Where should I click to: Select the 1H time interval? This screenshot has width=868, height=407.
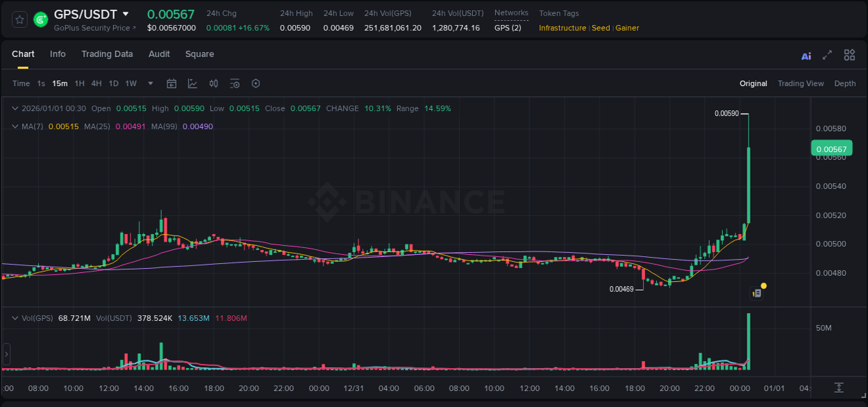[79, 83]
